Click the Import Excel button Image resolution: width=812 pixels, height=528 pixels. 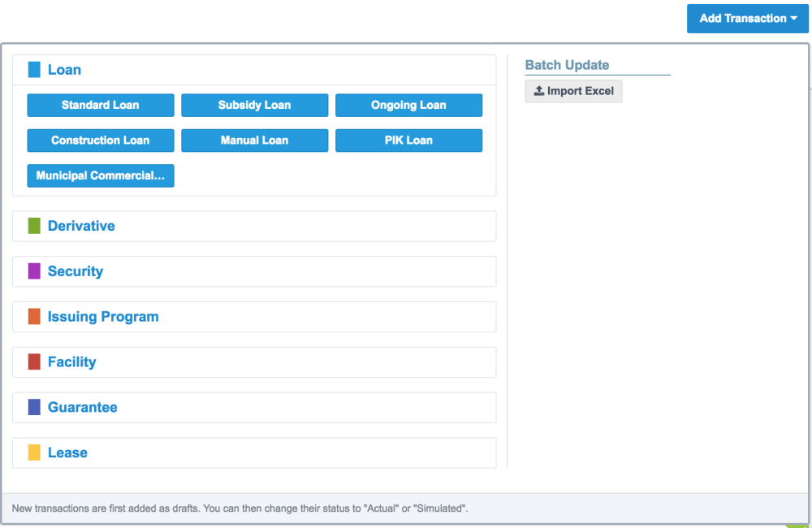tap(573, 91)
